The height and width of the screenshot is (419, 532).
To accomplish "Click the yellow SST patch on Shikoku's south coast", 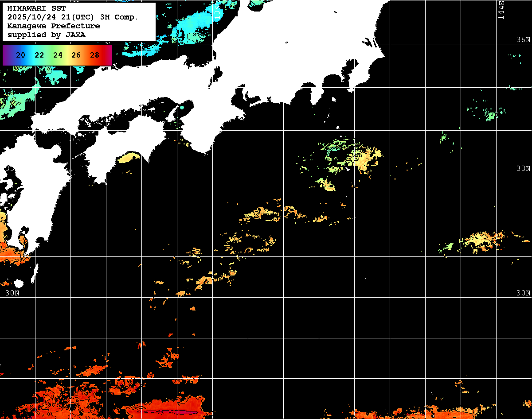I will [129, 157].
